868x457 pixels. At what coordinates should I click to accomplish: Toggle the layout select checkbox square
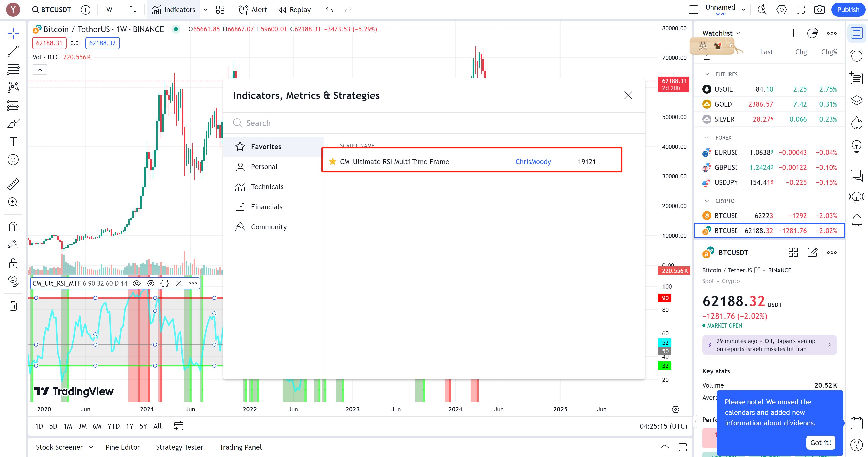[693, 10]
